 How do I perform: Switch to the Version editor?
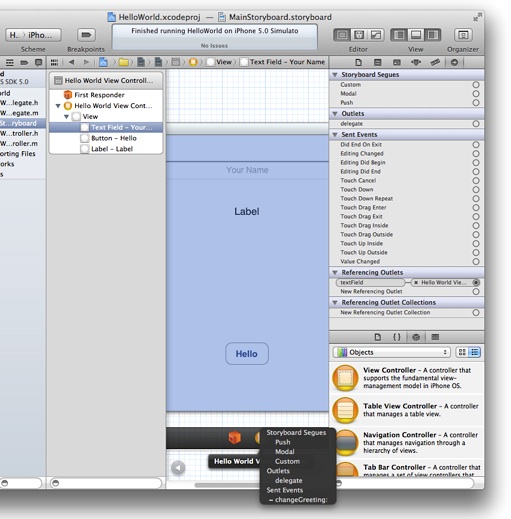click(x=376, y=35)
